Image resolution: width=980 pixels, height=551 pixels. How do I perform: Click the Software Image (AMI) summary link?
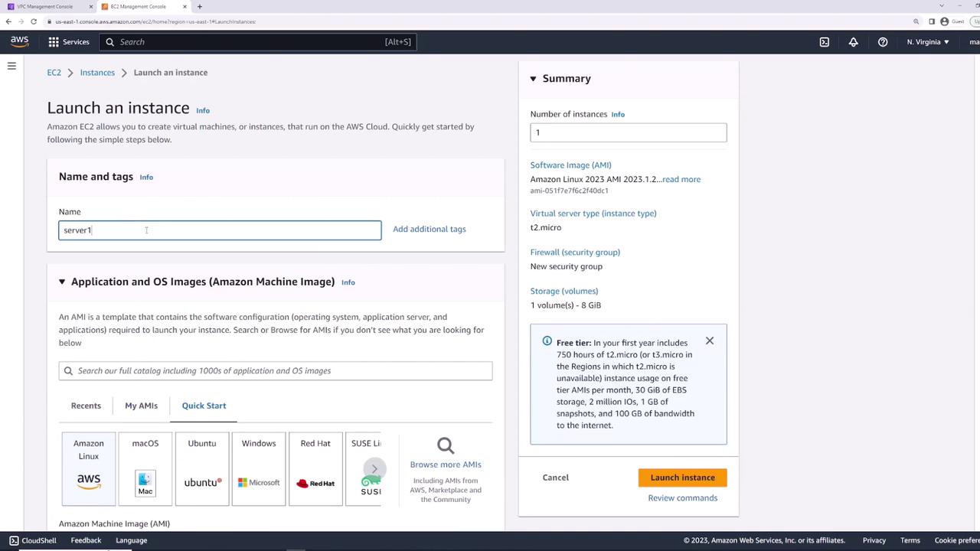[x=571, y=165]
